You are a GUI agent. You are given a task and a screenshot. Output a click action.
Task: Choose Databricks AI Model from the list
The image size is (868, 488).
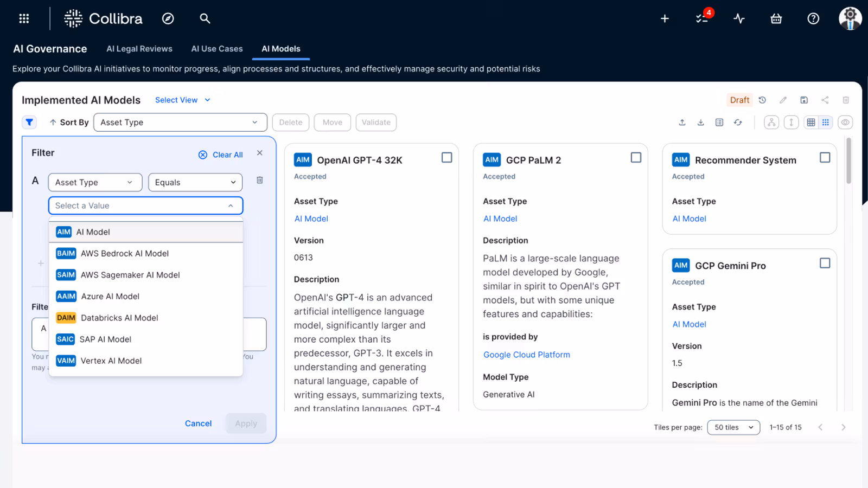click(x=119, y=318)
